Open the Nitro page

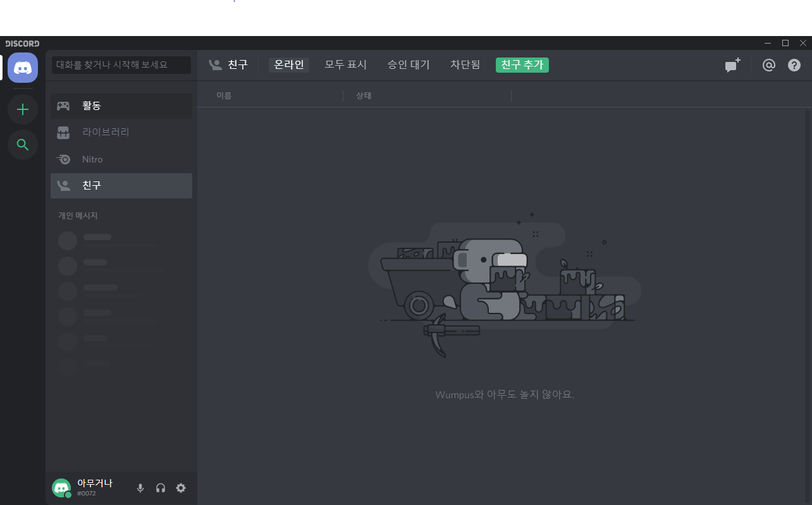121,159
